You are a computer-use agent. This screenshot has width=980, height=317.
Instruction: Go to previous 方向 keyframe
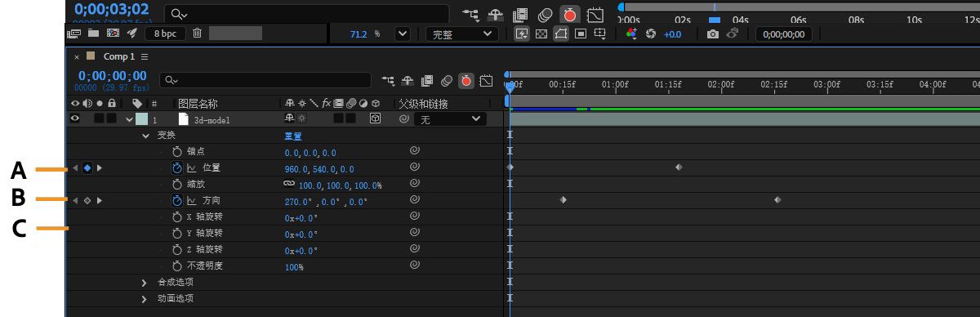(x=75, y=200)
